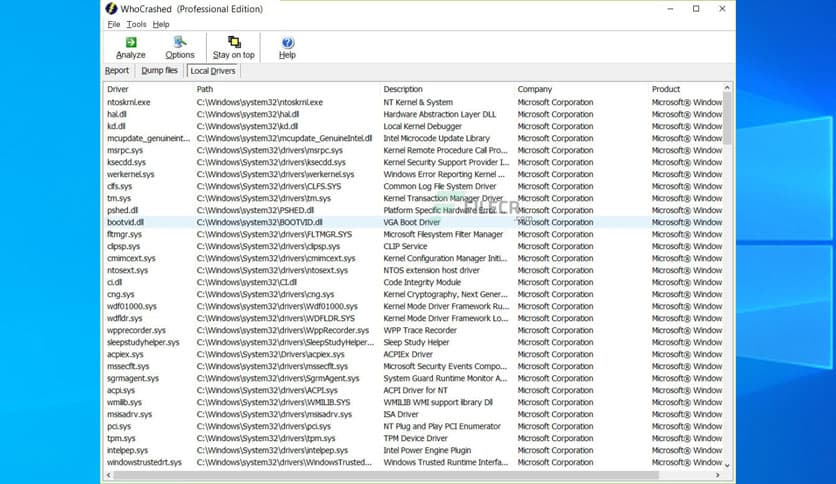The image size is (836, 484).
Task: Click the vertical scrollbar thumb
Action: click(x=727, y=118)
